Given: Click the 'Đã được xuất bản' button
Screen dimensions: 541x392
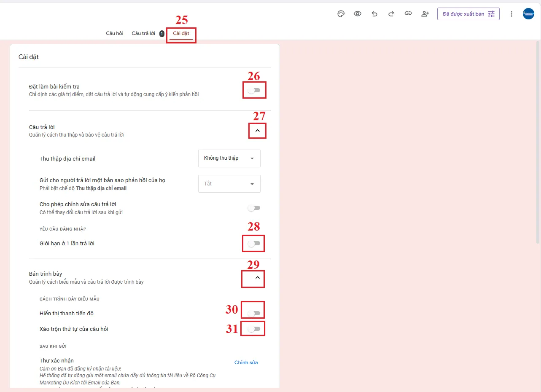Looking at the screenshot, I should click(x=468, y=14).
